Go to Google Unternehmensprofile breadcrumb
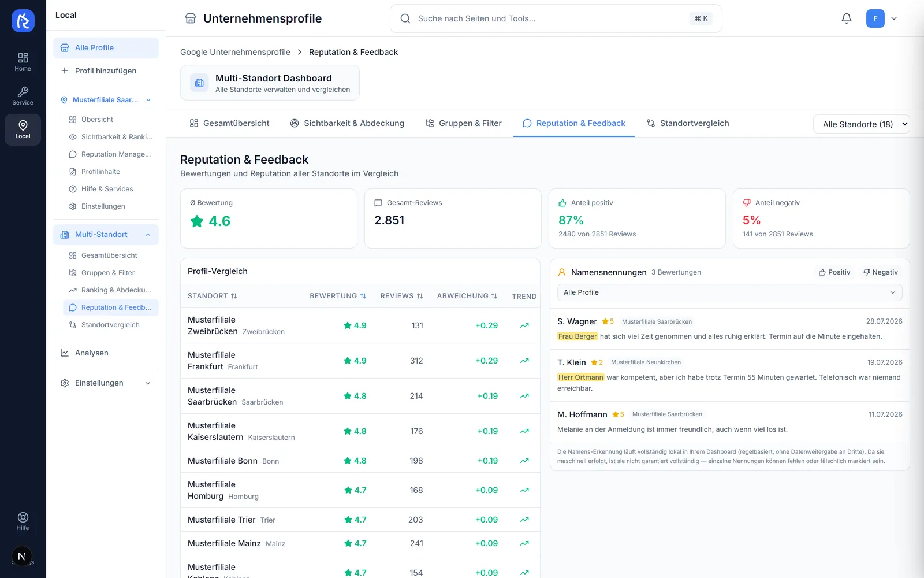The width and height of the screenshot is (924, 578). (235, 52)
